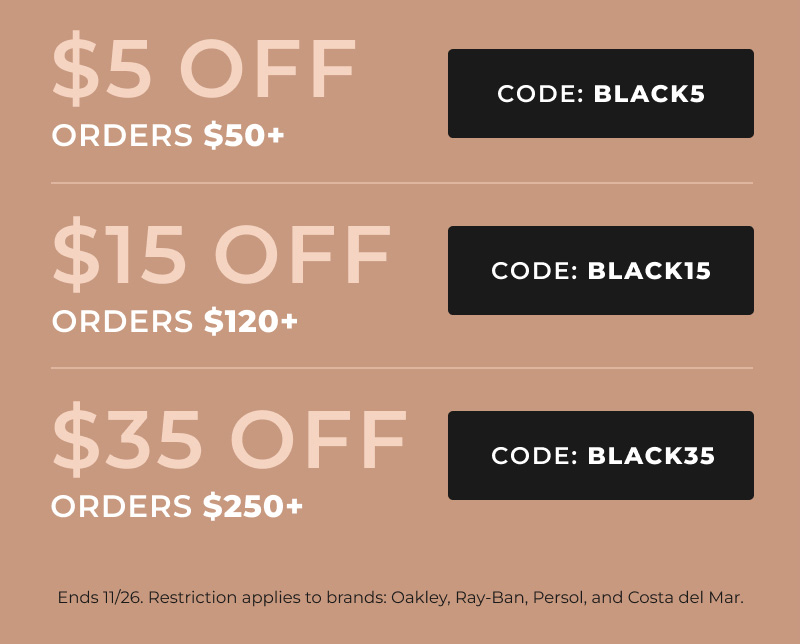Click 'Costa del Mar' in the disclaimer
The image size is (800, 644).
click(685, 597)
